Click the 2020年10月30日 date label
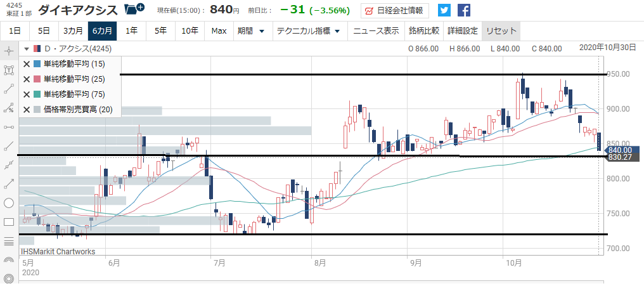The height and width of the screenshot is (293, 644). click(x=608, y=48)
